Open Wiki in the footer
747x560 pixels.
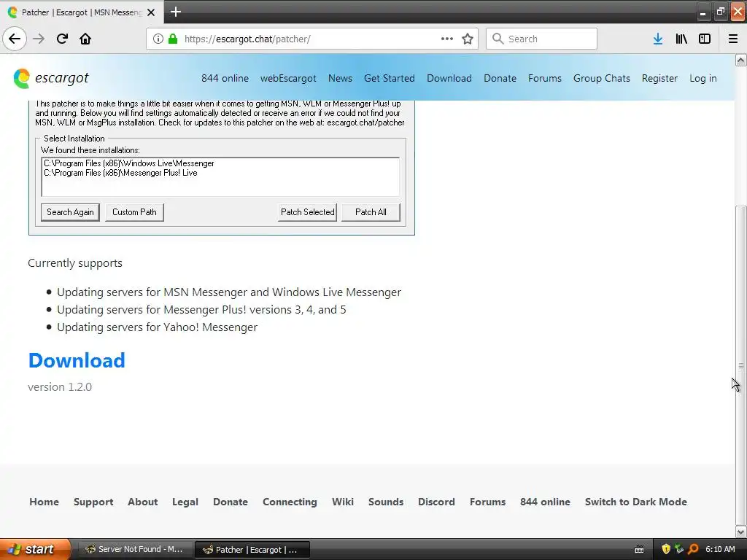343,502
